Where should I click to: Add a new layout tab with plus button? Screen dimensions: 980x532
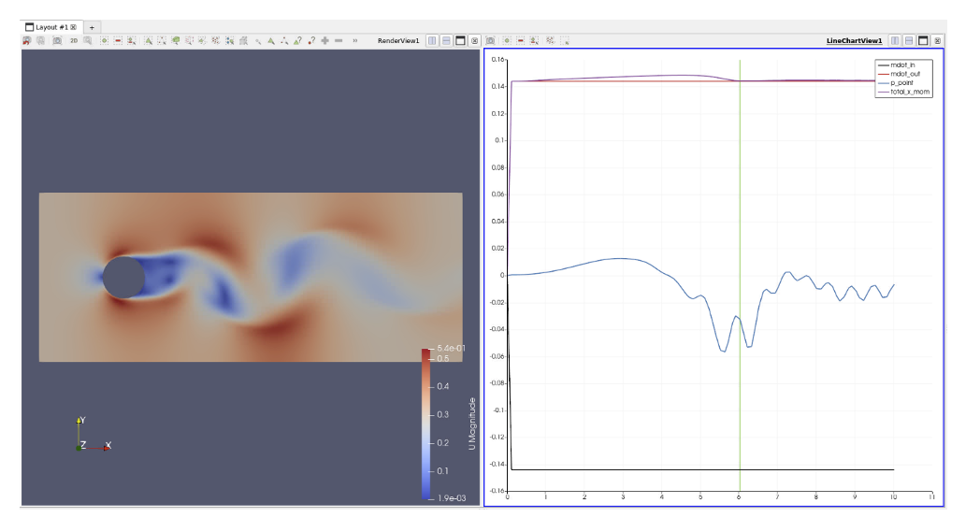92,27
